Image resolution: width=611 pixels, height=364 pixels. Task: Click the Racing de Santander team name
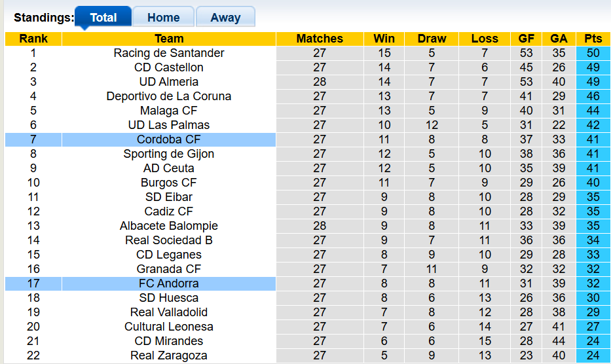pos(169,53)
